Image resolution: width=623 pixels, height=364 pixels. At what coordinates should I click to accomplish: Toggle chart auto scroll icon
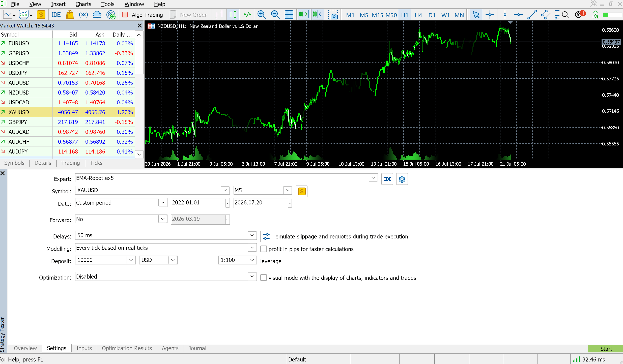[304, 15]
